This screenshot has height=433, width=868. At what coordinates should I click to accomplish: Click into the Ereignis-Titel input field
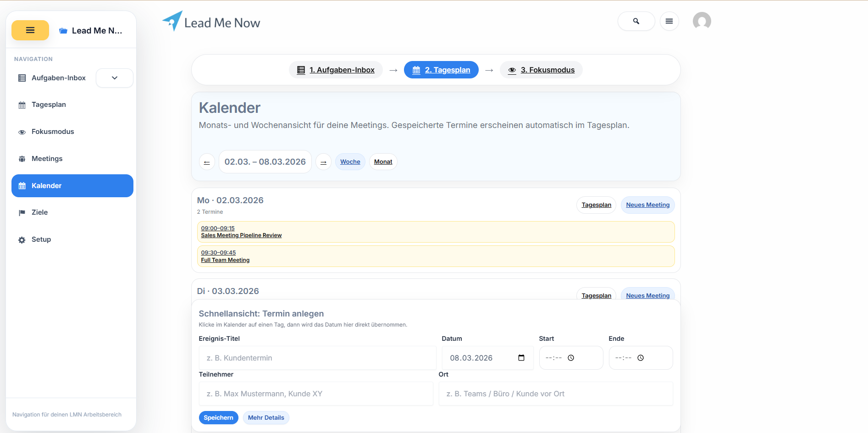click(x=317, y=358)
